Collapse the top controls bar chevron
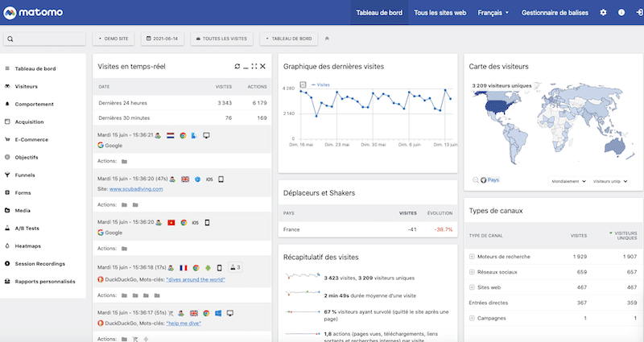This screenshot has height=342, width=644. 326,38
